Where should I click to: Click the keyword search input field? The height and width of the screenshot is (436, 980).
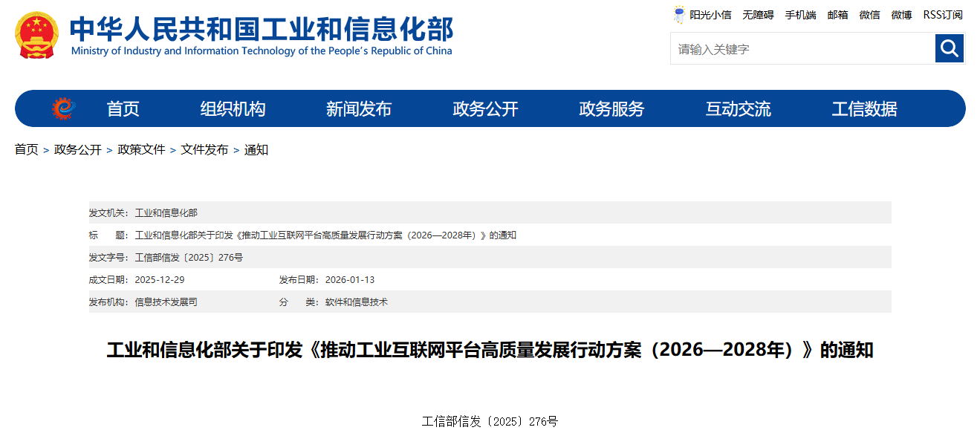pyautogui.click(x=802, y=48)
